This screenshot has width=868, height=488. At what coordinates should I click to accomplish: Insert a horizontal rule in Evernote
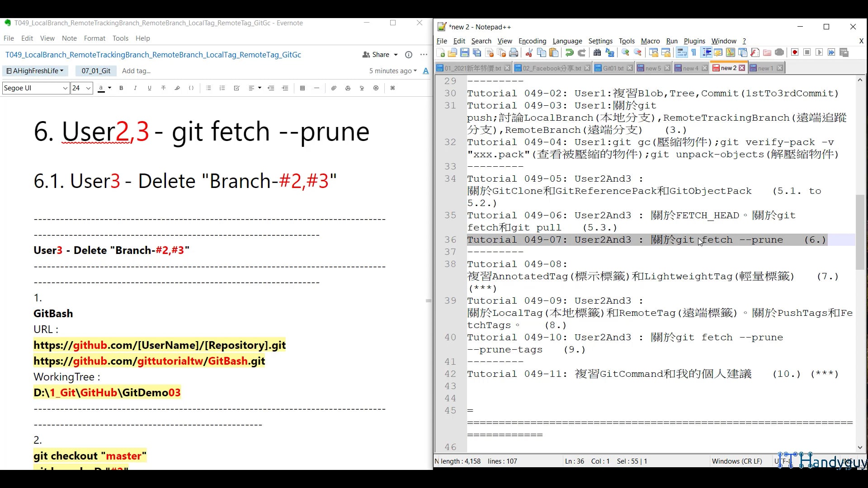pyautogui.click(x=316, y=88)
